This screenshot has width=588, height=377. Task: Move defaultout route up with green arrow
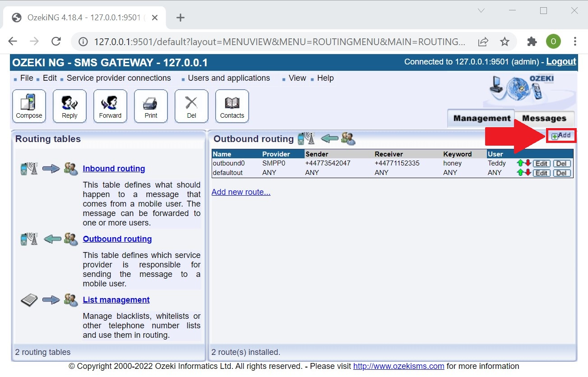(x=520, y=173)
